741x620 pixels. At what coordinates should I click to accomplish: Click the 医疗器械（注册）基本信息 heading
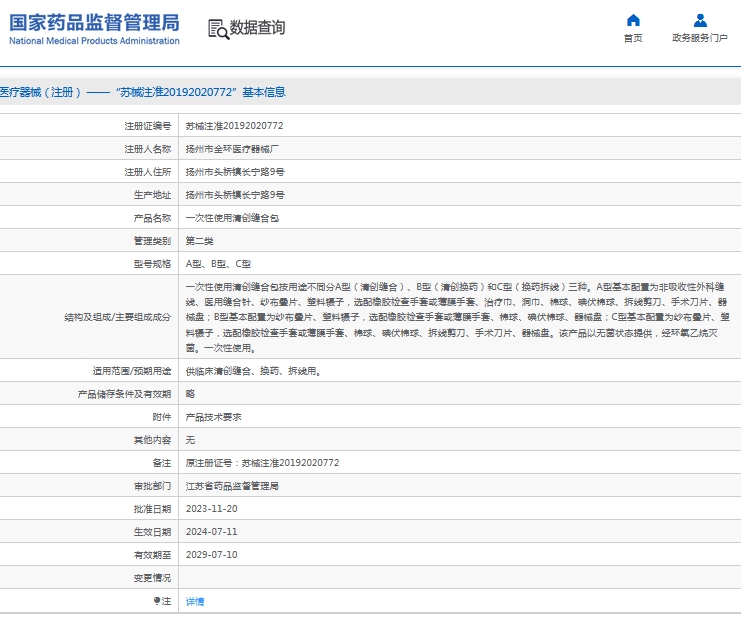[x=143, y=92]
